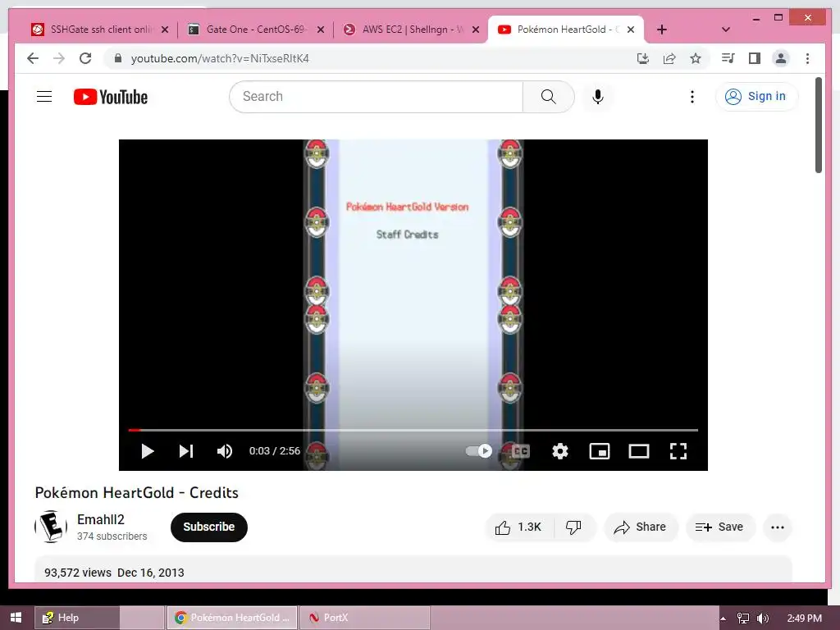Mute the video volume speaker icon
840x630 pixels.
pyautogui.click(x=225, y=451)
